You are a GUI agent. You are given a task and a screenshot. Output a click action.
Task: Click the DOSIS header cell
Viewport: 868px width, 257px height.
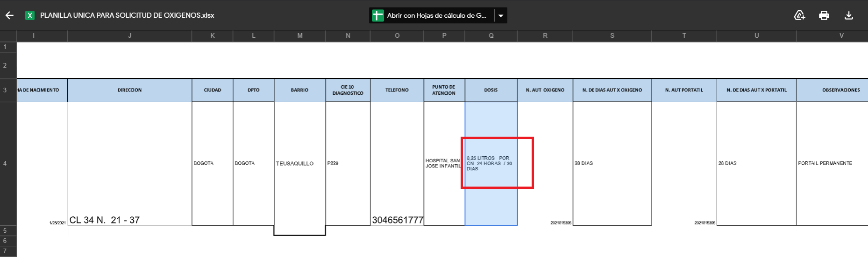point(491,90)
